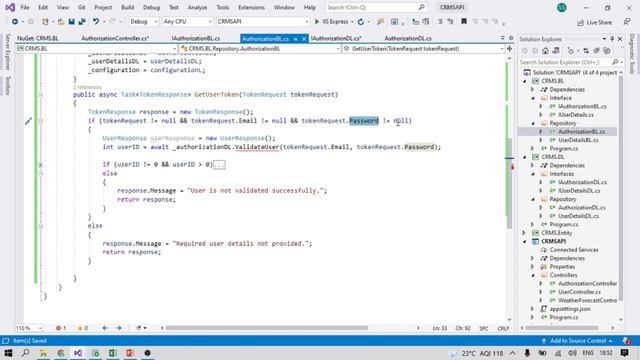Image resolution: width=640 pixels, height=360 pixels.
Task: Switch to AuthorizationController.cs tab
Action: [115, 38]
